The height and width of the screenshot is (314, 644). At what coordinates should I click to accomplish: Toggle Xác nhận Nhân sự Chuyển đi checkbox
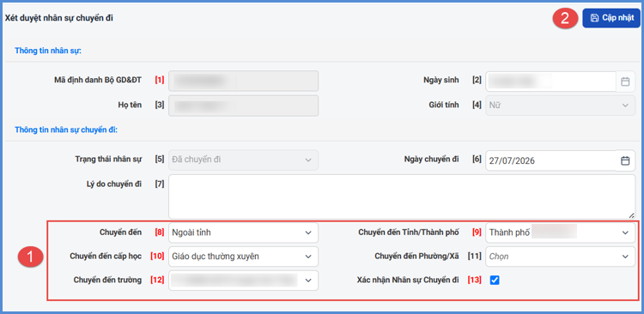tap(495, 281)
